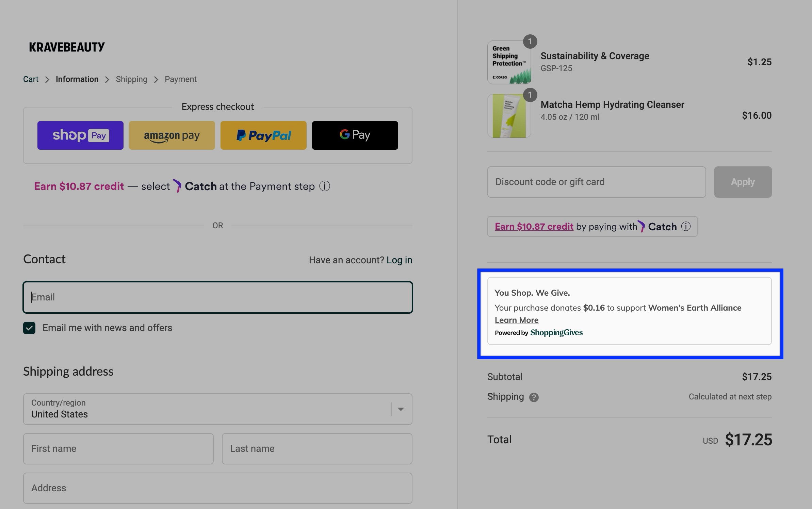The width and height of the screenshot is (812, 509).
Task: Click the First name field
Action: tap(118, 448)
